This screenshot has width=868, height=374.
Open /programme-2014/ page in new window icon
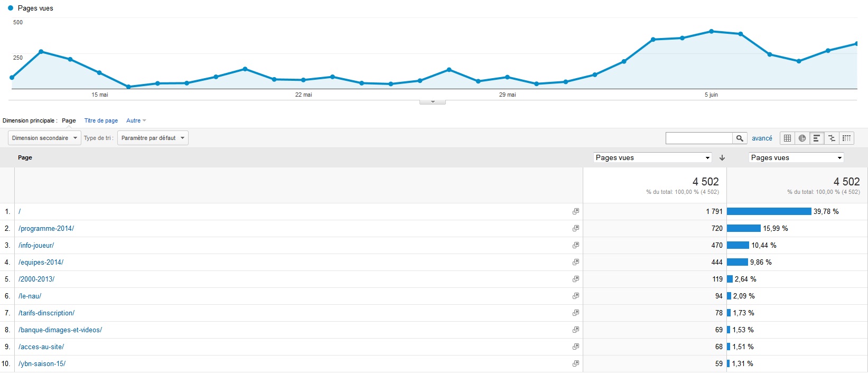575,228
